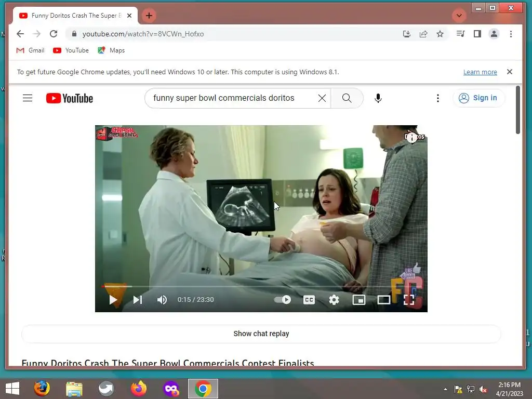
Task: Open Chrome profile avatar
Action: [494, 34]
